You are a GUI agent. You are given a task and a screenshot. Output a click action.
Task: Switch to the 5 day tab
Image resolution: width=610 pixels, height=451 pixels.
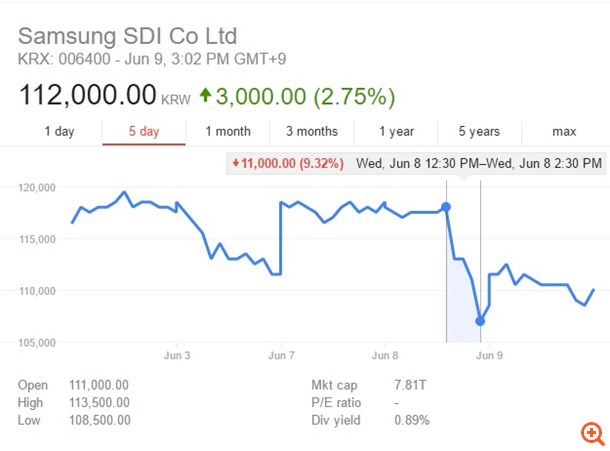click(x=144, y=131)
